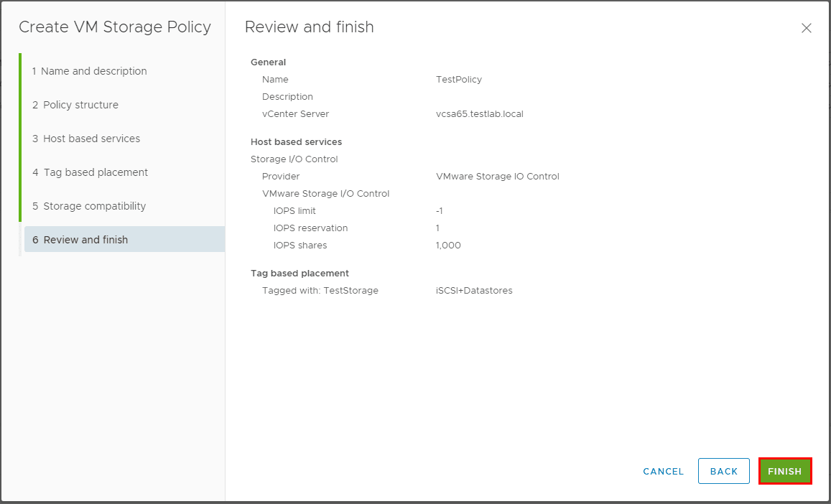Select step 4 Tag based placement

tap(90, 172)
